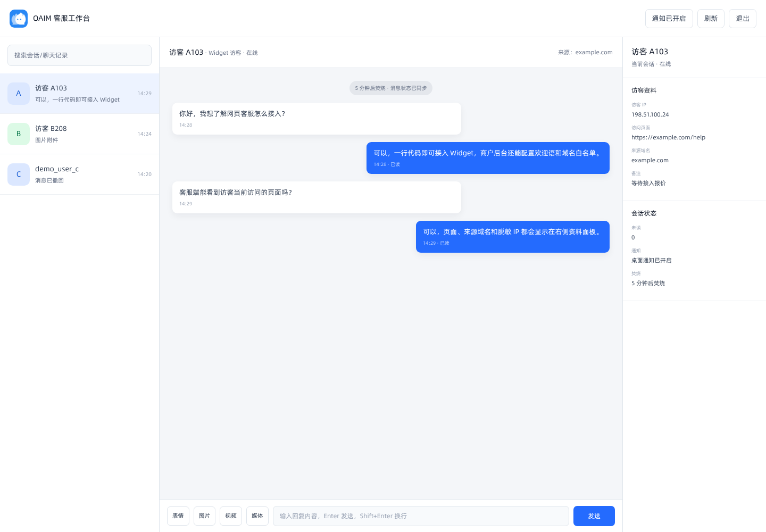Click the 未读 count value 0
Screen dimensions: 766x532
click(x=633, y=238)
